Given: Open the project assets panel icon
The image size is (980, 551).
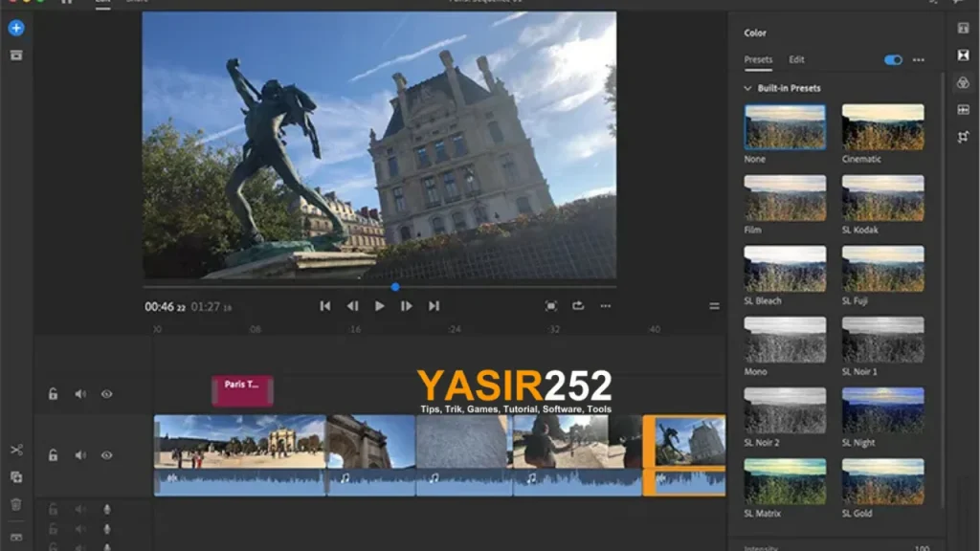Looking at the screenshot, I should pos(16,55).
